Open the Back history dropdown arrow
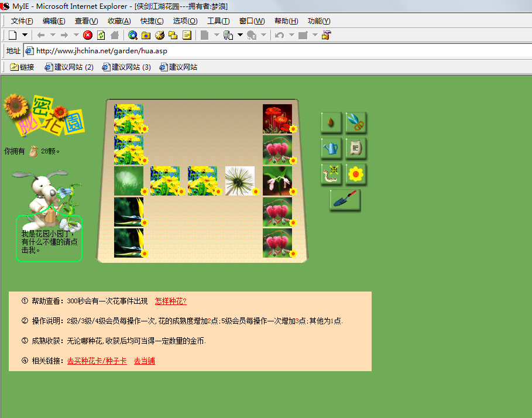 point(53,35)
